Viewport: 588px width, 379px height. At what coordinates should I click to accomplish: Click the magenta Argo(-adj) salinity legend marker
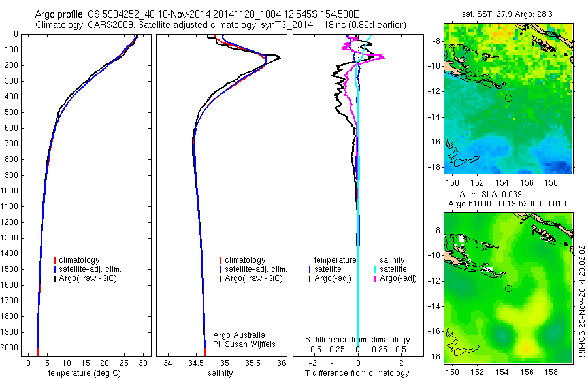[375, 278]
